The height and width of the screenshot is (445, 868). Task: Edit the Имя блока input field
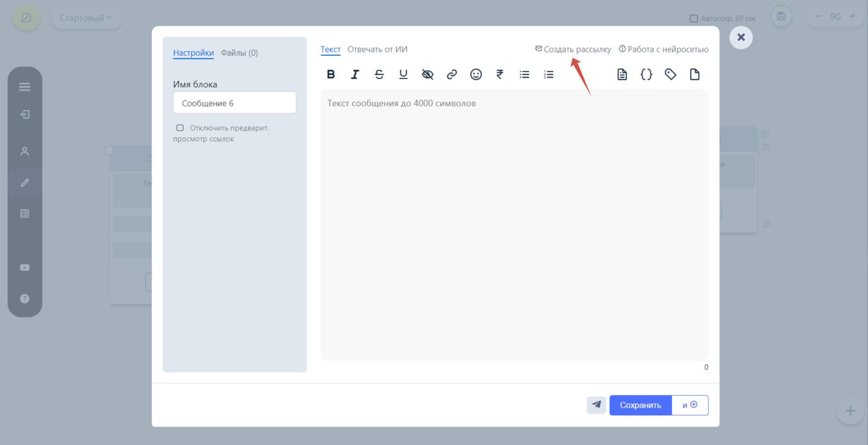coord(235,103)
